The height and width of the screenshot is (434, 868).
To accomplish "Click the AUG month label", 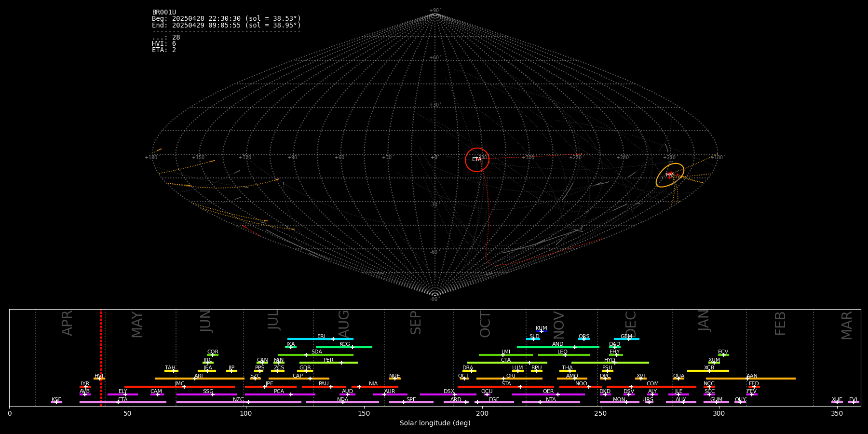I will tap(343, 323).
